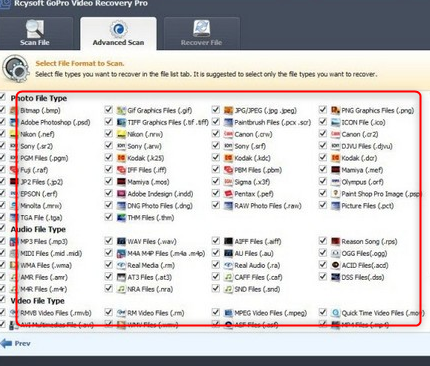Click the Audio File Type heading
Image resolution: width=430 pixels, height=366 pixels.
(x=38, y=229)
